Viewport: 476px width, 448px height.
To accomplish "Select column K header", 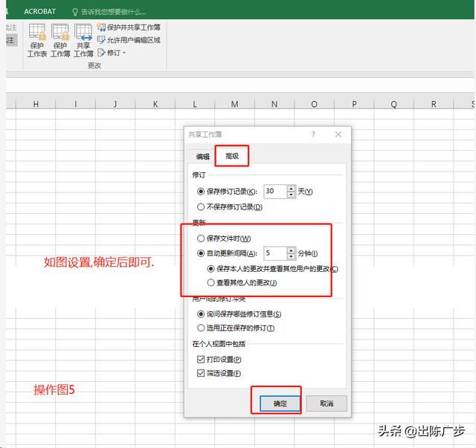I will tap(155, 104).
